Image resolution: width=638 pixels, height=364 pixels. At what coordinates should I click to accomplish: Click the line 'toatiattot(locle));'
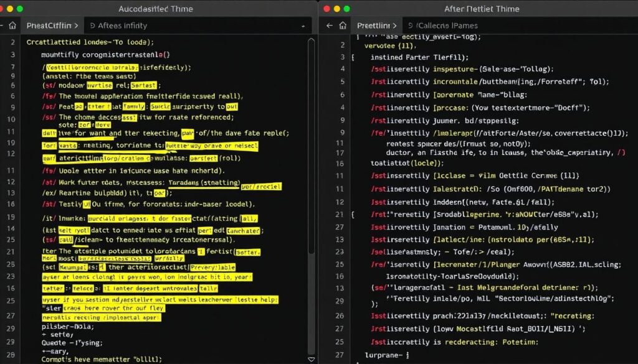point(407,163)
